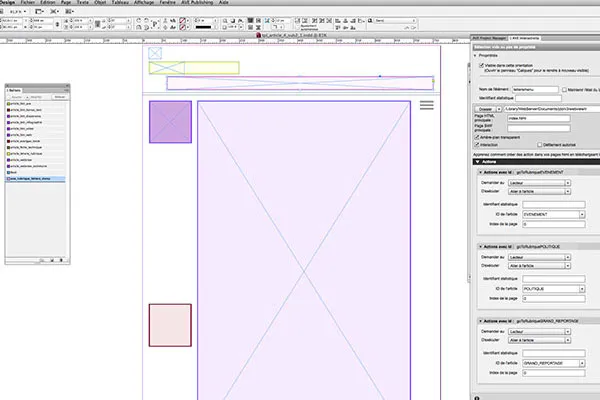Click the constrain proportions chain icon

[x=57, y=24]
